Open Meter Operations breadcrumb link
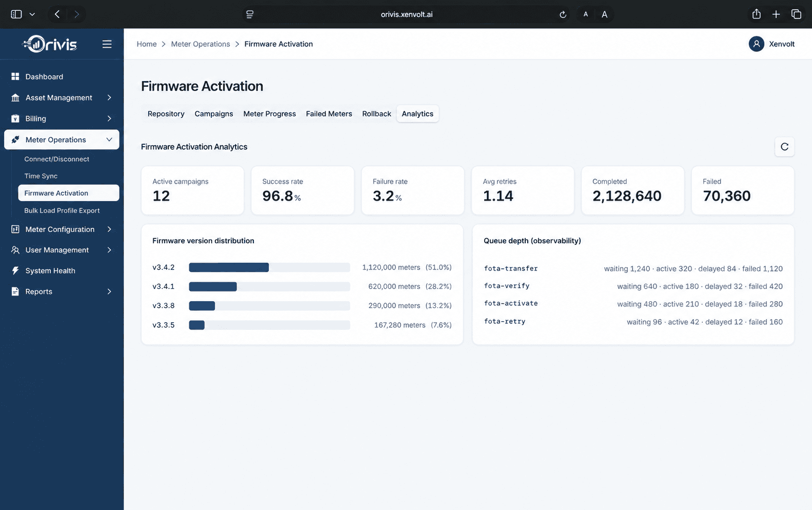This screenshot has height=510, width=812. [201, 44]
